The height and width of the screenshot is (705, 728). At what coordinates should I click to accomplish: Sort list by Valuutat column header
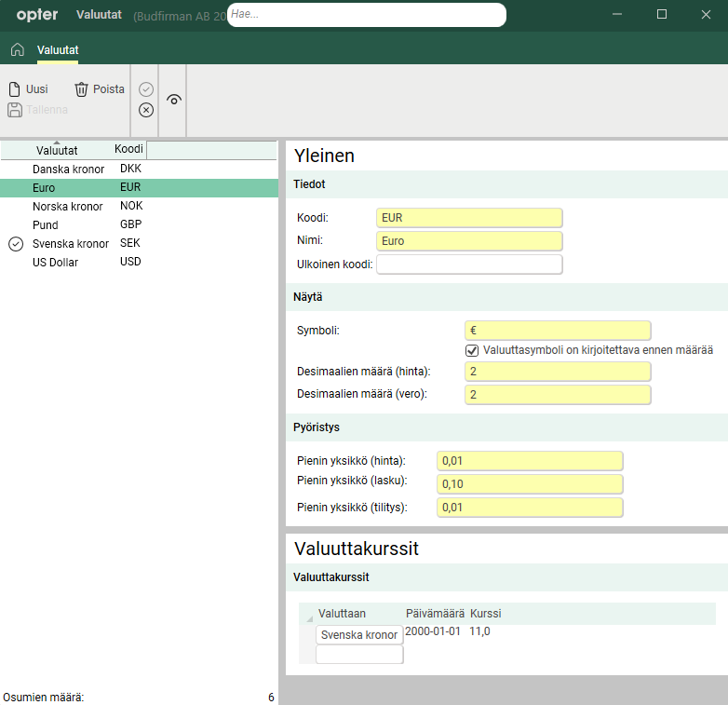point(57,150)
